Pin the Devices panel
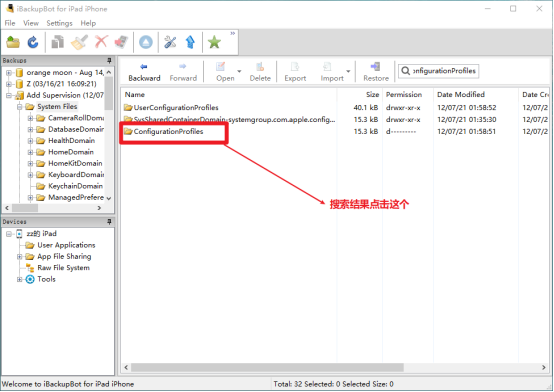 click(109, 222)
